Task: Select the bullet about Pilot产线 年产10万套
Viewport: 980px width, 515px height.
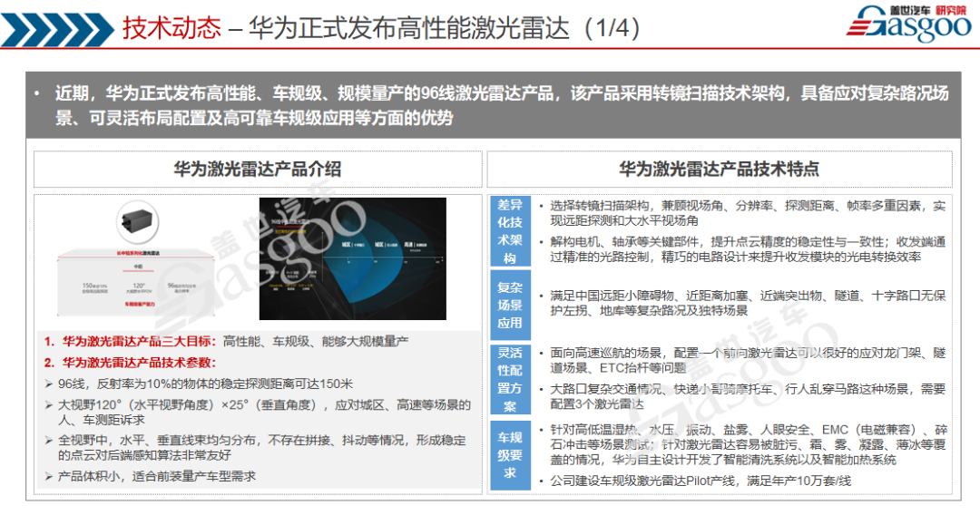Action: [x=694, y=481]
